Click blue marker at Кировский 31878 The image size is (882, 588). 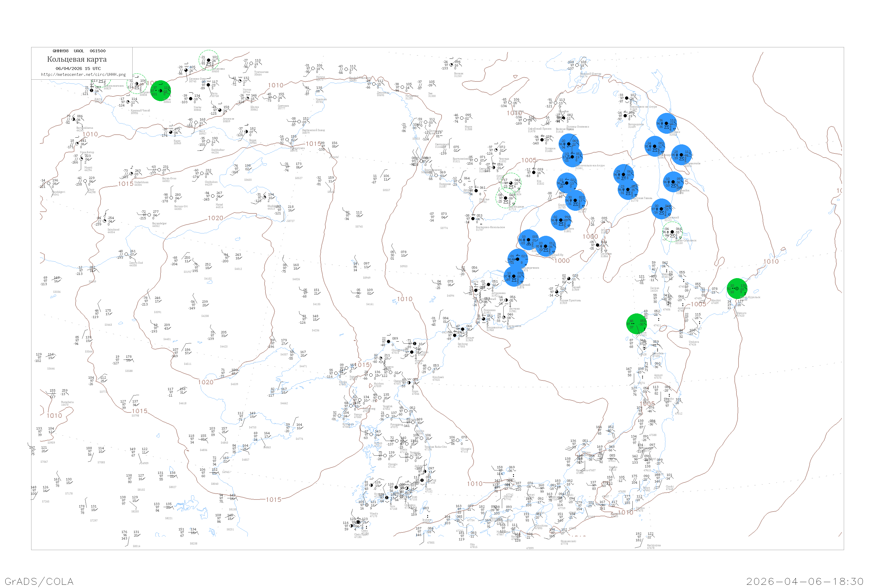[514, 276]
